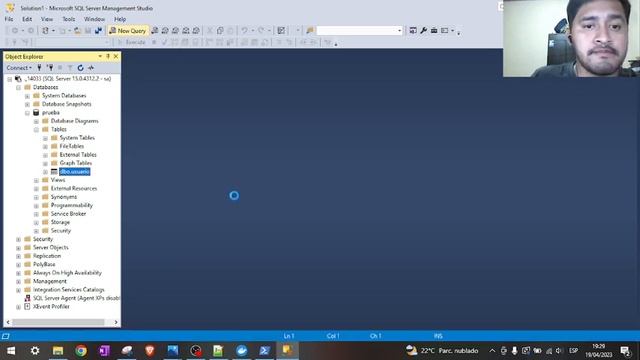Open the View menu
Image resolution: width=640 pixels, height=360 pixels.
[x=47, y=19]
